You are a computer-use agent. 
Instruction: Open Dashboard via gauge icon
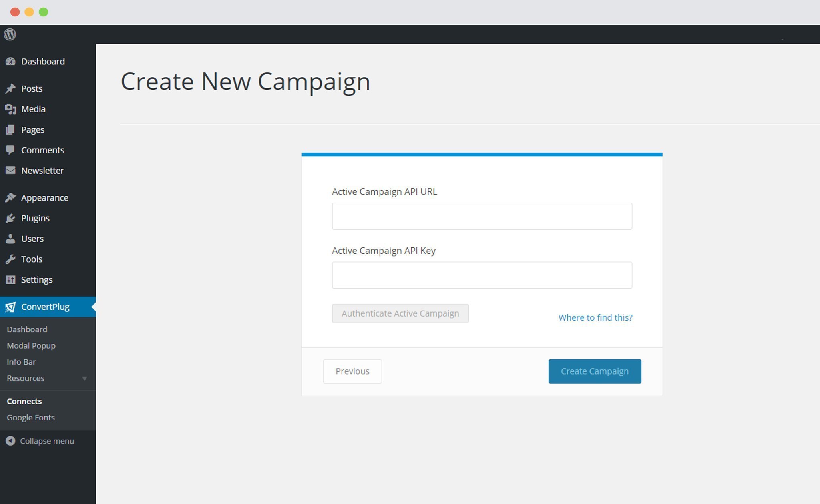coord(10,61)
